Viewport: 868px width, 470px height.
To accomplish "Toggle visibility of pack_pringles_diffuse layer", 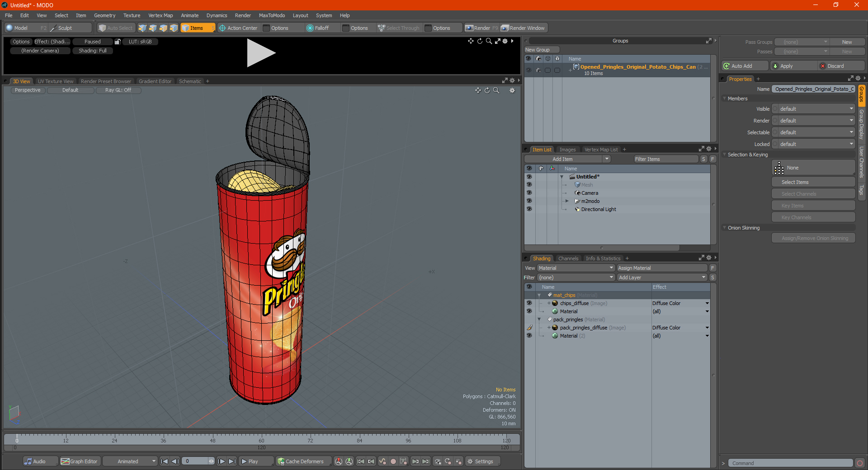I will pyautogui.click(x=529, y=328).
